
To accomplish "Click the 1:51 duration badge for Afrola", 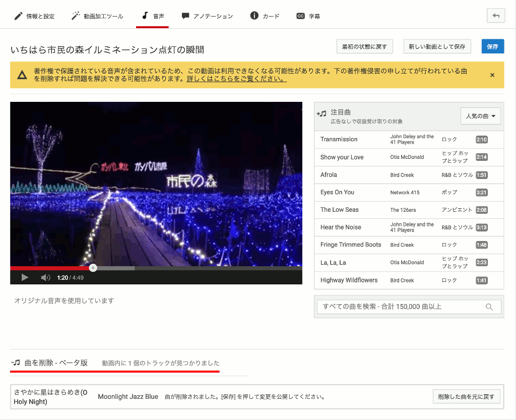I will pyautogui.click(x=482, y=175).
